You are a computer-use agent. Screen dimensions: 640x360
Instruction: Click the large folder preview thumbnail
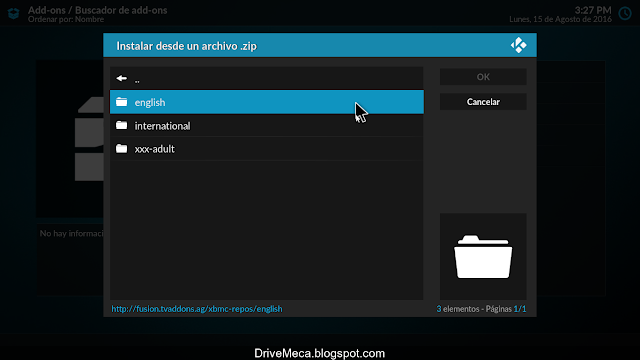pos(483,257)
